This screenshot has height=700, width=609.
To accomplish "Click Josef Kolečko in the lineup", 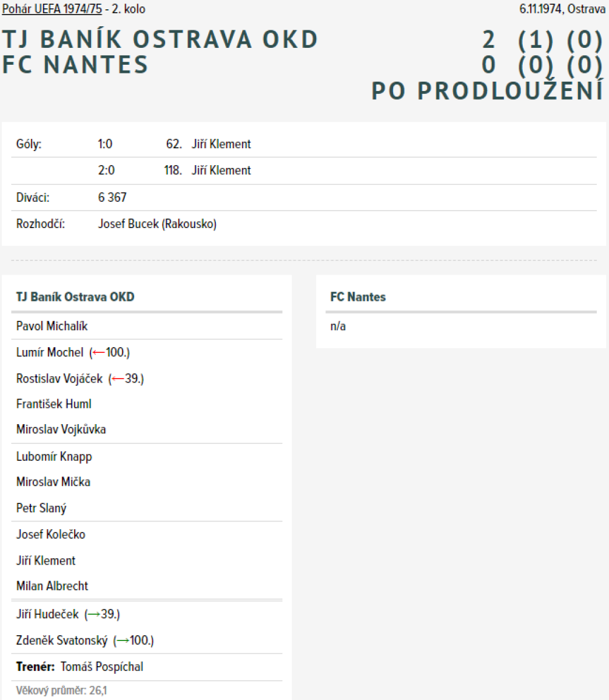I will click(51, 534).
